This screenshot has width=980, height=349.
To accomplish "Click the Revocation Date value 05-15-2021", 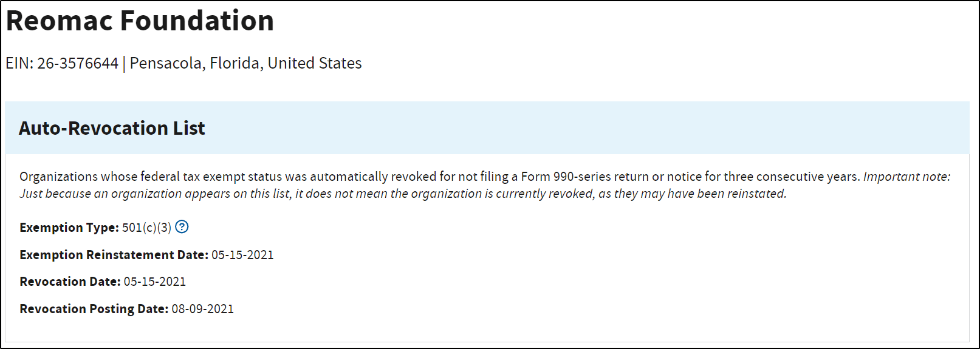I will coord(155,282).
